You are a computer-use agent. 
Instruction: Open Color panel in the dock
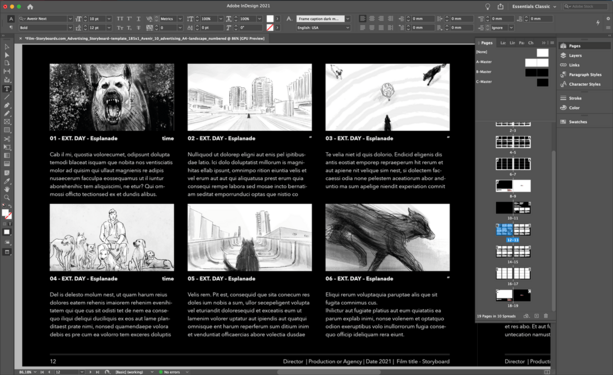pyautogui.click(x=574, y=108)
